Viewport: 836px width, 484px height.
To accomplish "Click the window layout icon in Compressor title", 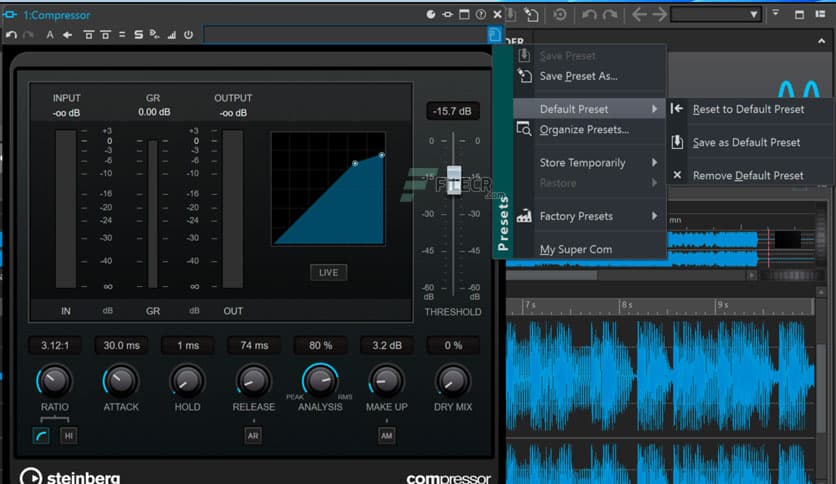I will pos(464,14).
